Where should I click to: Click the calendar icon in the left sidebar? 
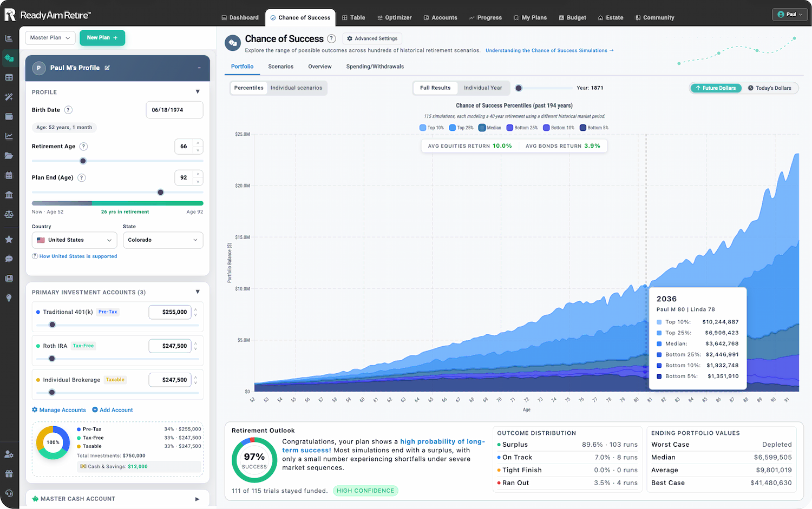tap(9, 175)
